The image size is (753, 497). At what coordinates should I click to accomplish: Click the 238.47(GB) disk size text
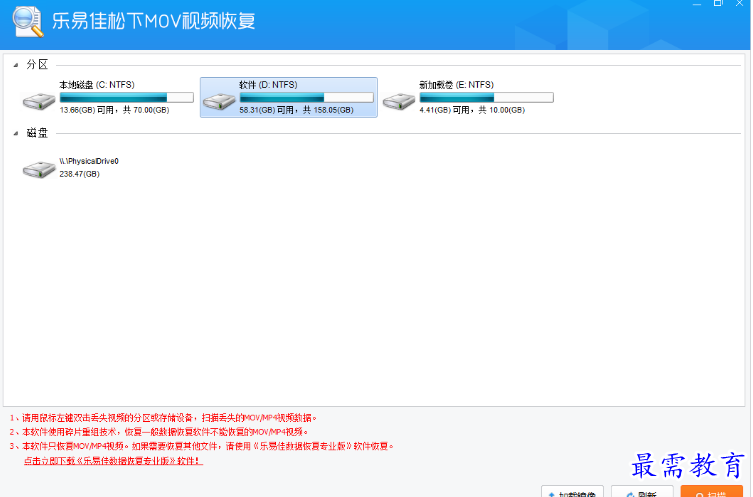point(79,174)
